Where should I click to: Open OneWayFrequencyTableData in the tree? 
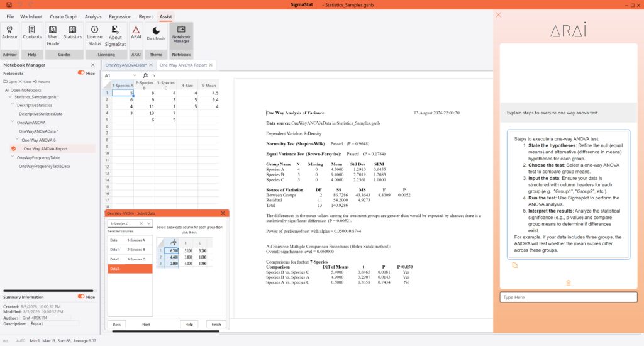45,167
